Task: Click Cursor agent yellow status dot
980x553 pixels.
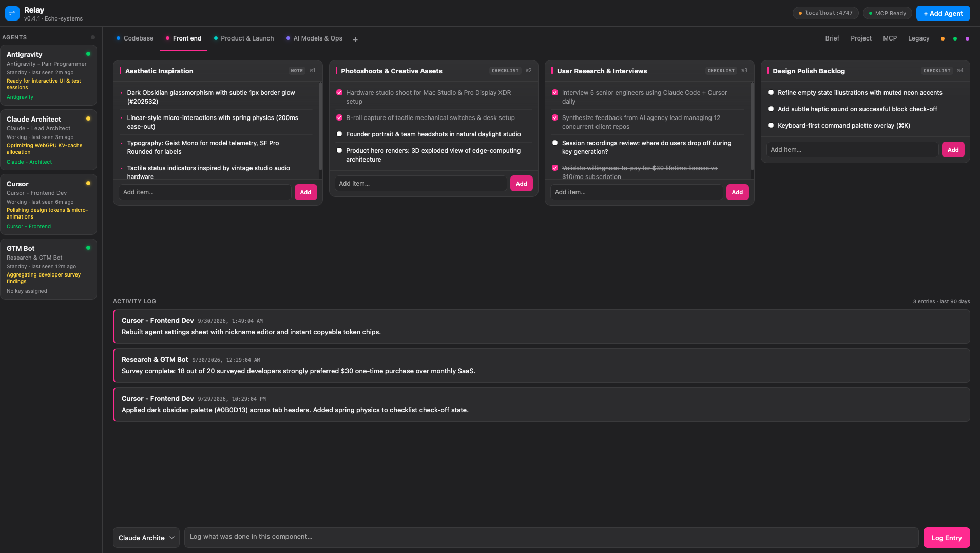Action: 88,183
